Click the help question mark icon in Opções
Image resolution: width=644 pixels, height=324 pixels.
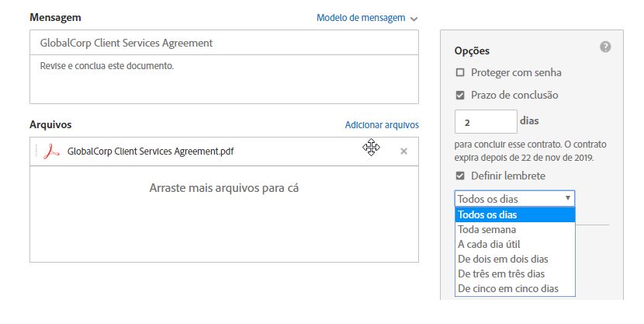click(605, 47)
